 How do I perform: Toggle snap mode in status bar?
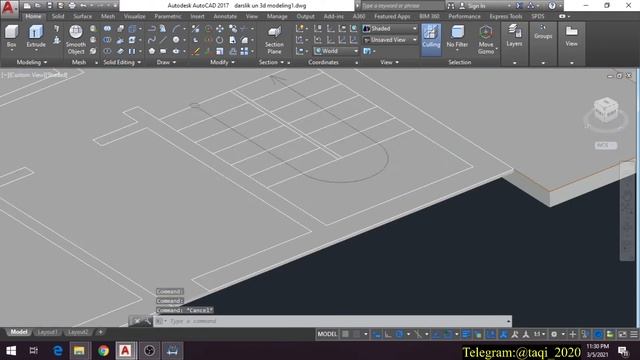click(x=356, y=334)
